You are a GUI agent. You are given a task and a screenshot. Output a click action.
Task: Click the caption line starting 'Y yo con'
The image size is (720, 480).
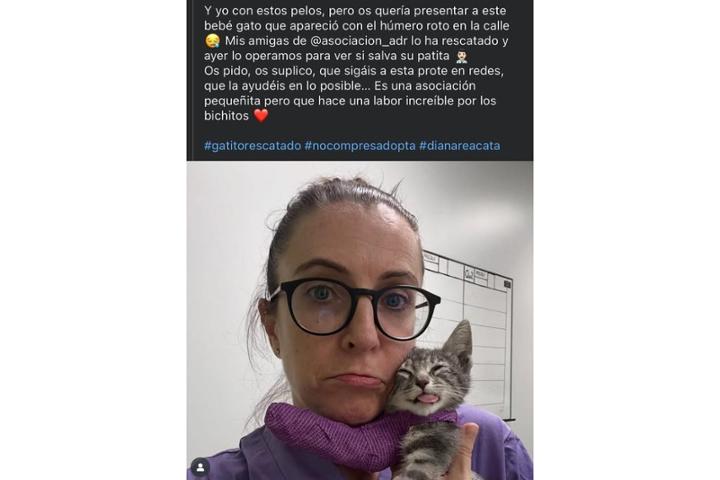pos(355,11)
